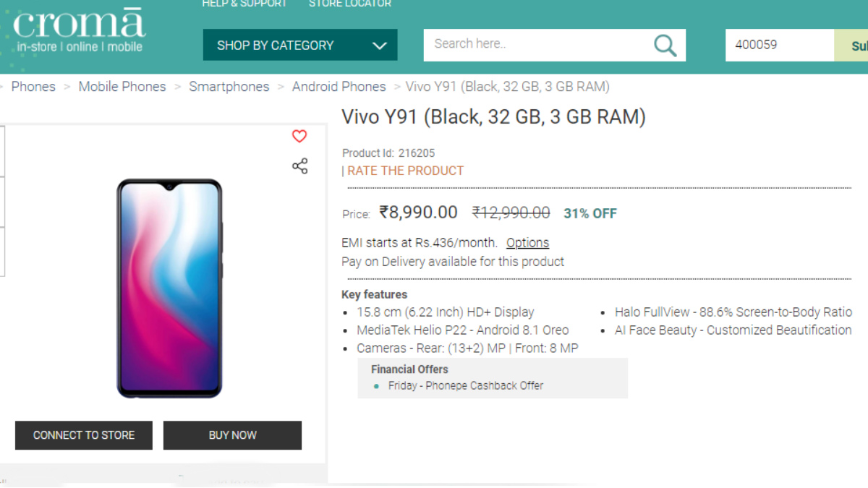
Task: Open Android Phones breadcrumb
Action: click(x=339, y=86)
